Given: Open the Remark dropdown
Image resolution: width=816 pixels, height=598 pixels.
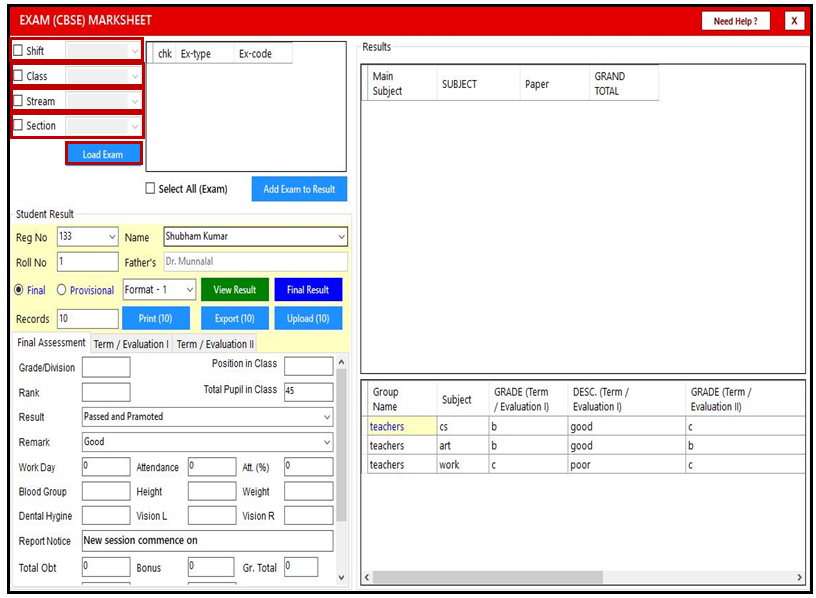Looking at the screenshot, I should 326,442.
